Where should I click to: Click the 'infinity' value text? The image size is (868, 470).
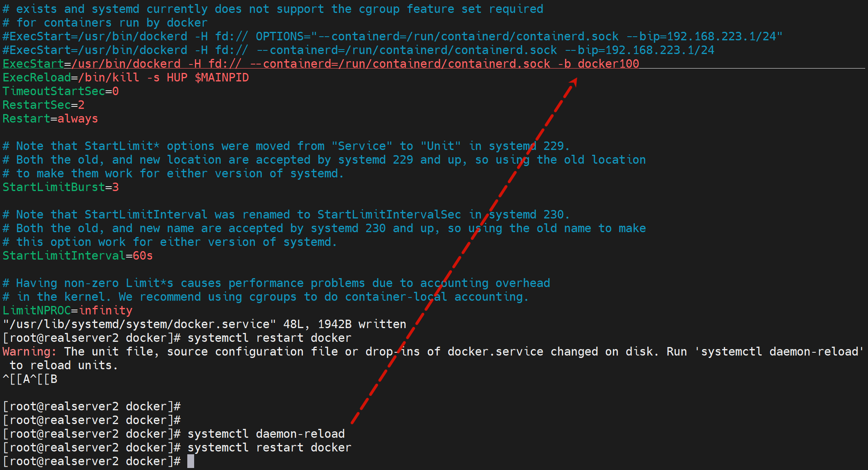click(106, 310)
